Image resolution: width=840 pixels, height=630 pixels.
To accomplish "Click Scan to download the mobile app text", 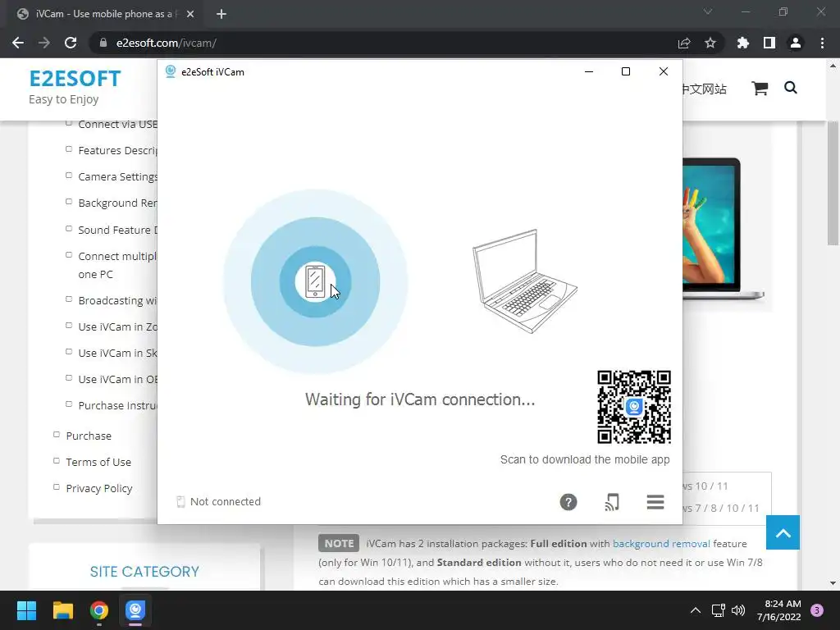I will (x=585, y=459).
